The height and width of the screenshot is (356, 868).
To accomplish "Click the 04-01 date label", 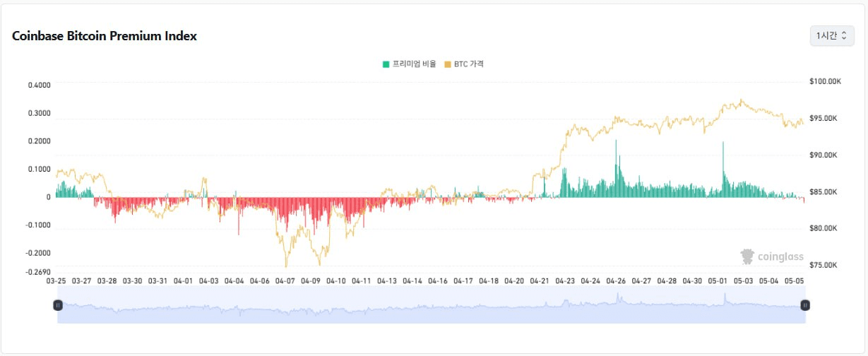I will pyautogui.click(x=184, y=281).
